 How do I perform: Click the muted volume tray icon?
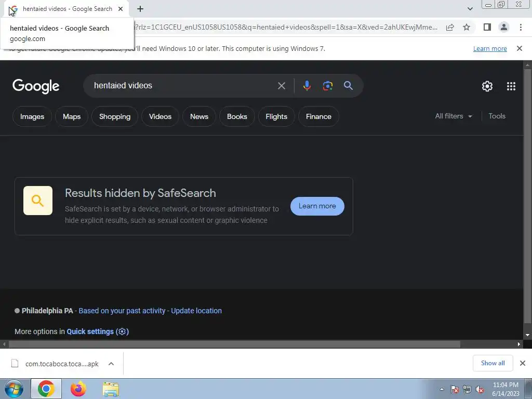[x=480, y=389]
